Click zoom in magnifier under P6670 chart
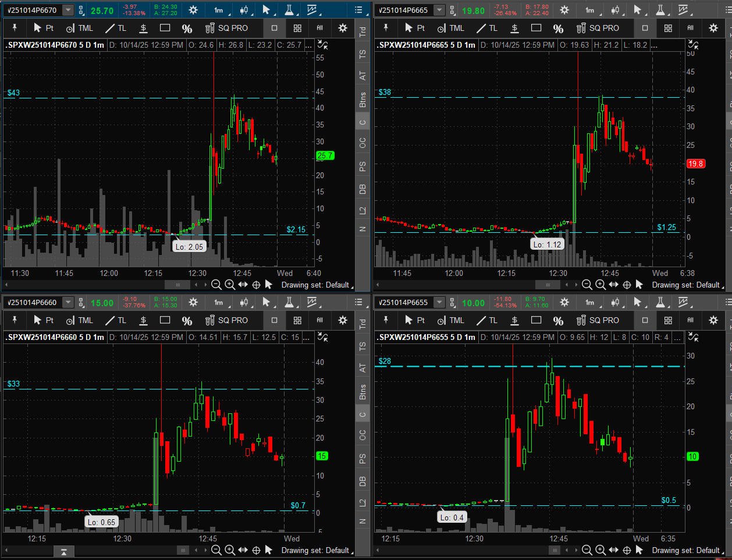 230,285
